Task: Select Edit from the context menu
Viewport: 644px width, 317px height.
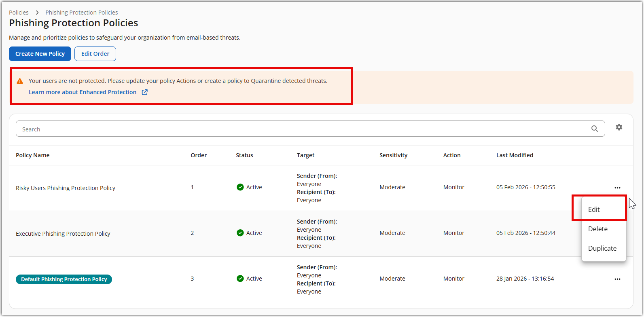Action: (x=594, y=209)
